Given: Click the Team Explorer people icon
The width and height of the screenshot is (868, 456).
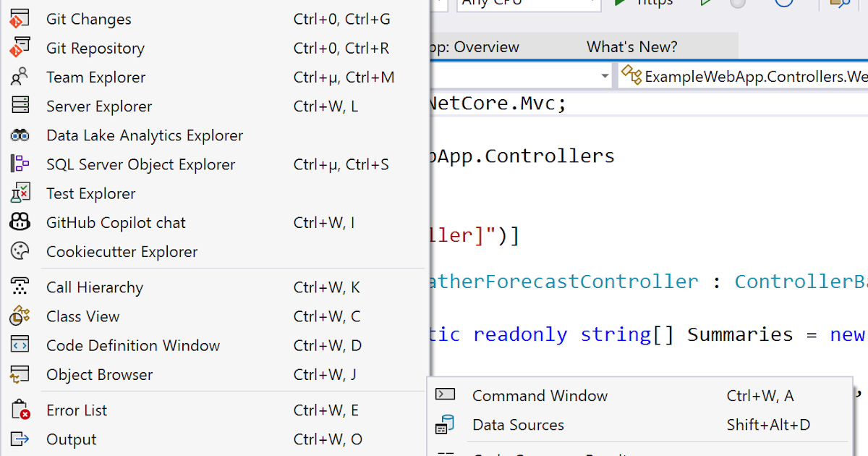Looking at the screenshot, I should tap(20, 77).
